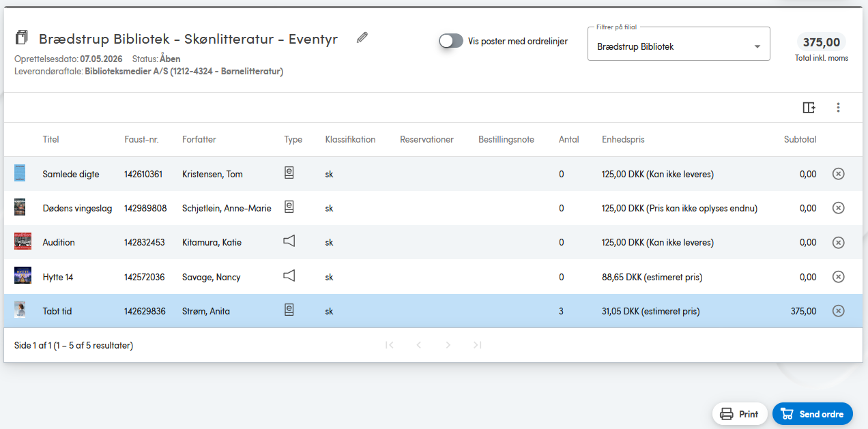This screenshot has width=868, height=429.
Task: Sort by the Faust-nr. column header
Action: [141, 139]
